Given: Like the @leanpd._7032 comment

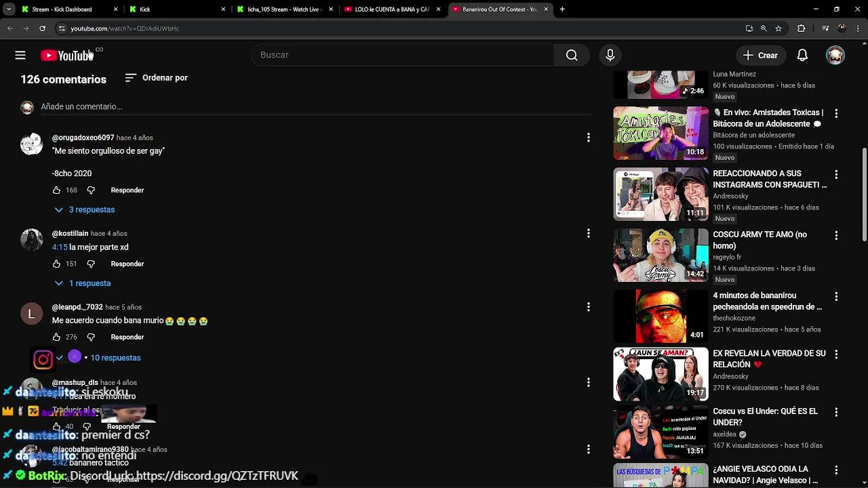Looking at the screenshot, I should point(56,337).
